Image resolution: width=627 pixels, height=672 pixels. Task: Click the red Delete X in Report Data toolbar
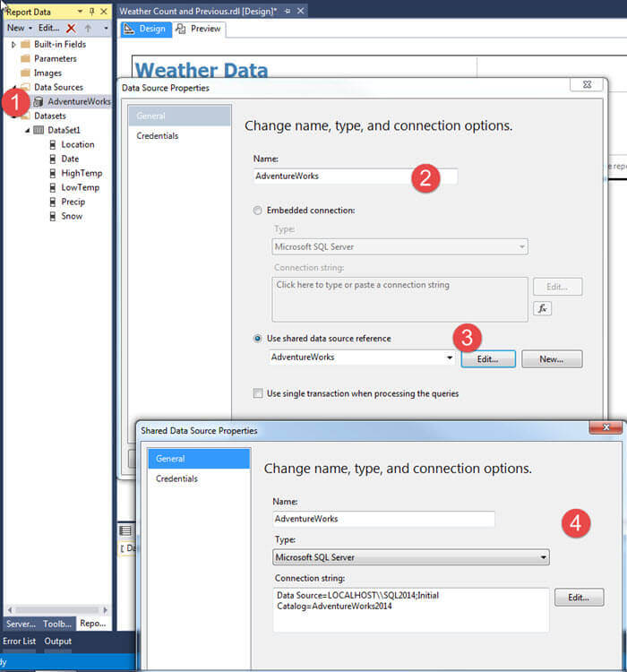(71, 29)
